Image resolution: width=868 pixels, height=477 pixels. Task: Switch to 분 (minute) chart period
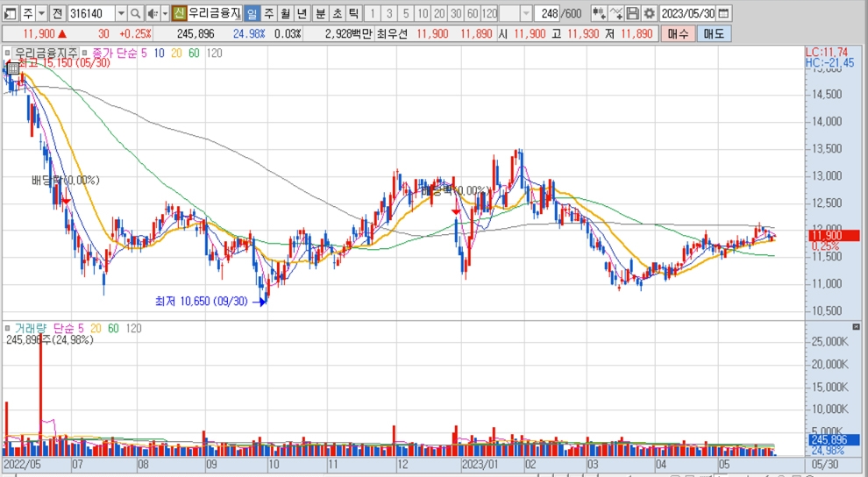320,14
